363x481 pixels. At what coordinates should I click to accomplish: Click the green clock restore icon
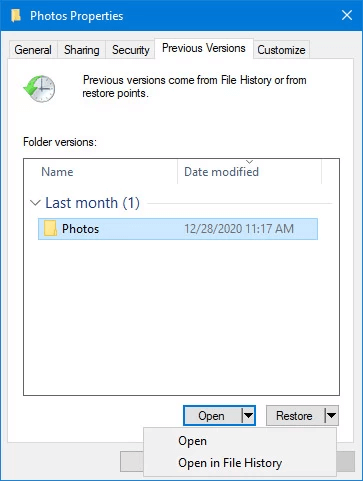(39, 89)
